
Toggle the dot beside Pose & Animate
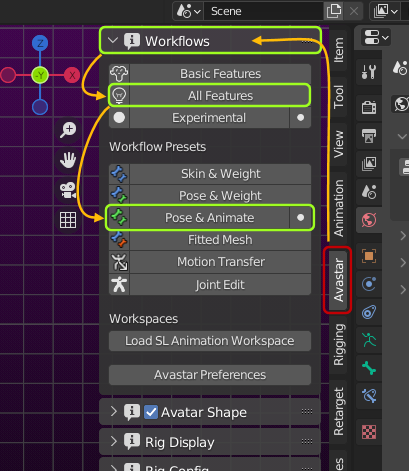click(x=300, y=218)
